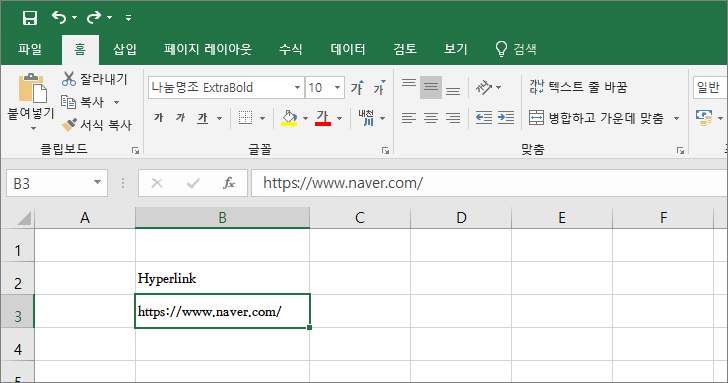The width and height of the screenshot is (728, 383).
Task: Apply cell borders icon
Action: pyautogui.click(x=245, y=118)
